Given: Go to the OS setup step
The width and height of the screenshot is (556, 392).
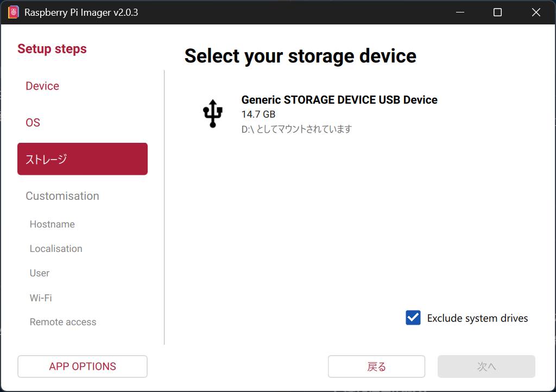Looking at the screenshot, I should (x=33, y=123).
